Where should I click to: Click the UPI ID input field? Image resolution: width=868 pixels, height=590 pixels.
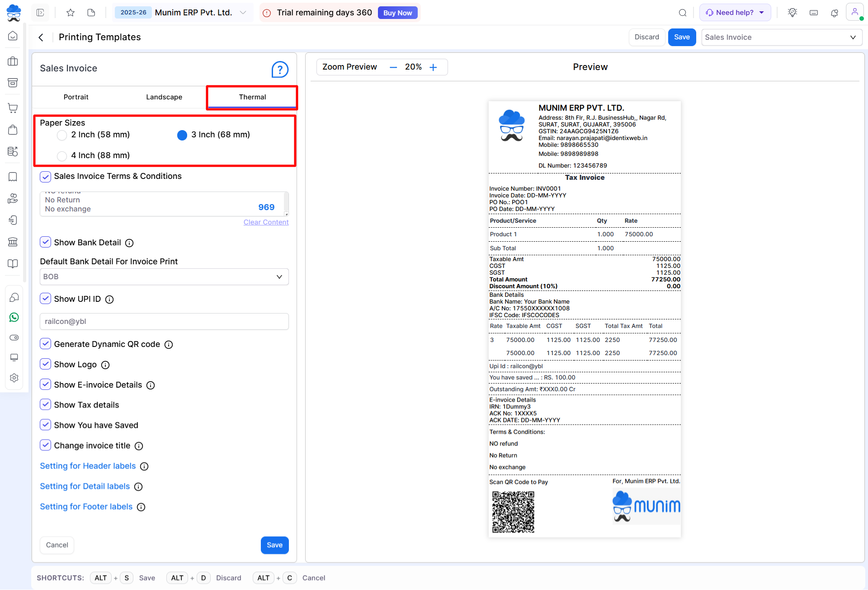(x=164, y=322)
